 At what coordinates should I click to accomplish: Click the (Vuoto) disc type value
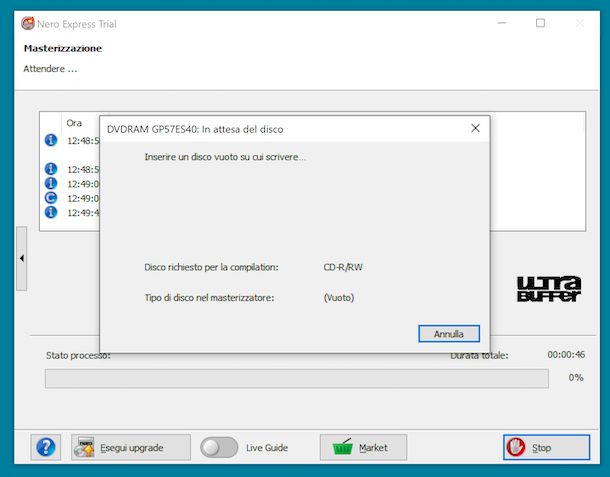[x=339, y=298]
